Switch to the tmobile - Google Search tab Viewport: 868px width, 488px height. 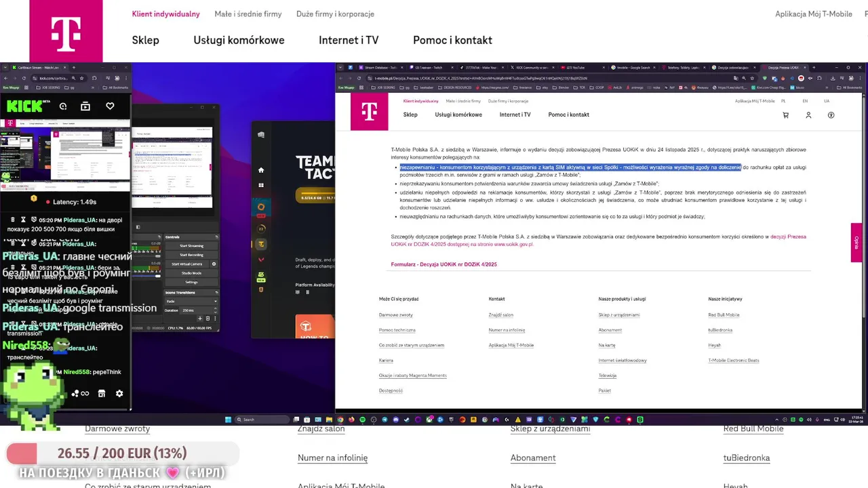pyautogui.click(x=634, y=68)
